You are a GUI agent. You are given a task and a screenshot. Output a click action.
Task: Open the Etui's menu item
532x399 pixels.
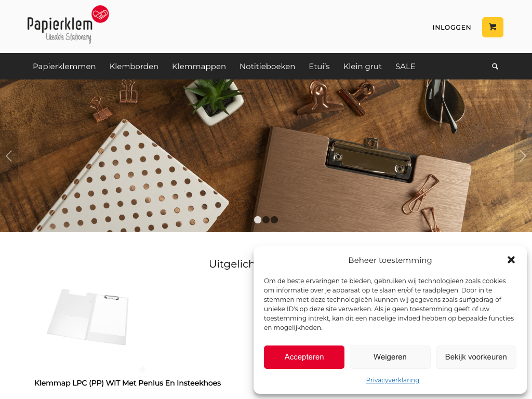(320, 66)
